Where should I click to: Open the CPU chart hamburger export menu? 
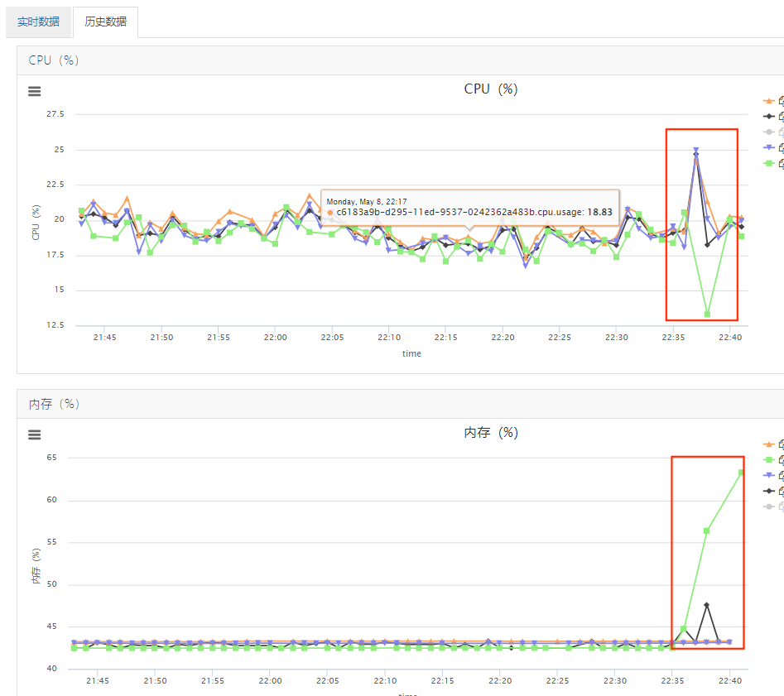click(35, 91)
